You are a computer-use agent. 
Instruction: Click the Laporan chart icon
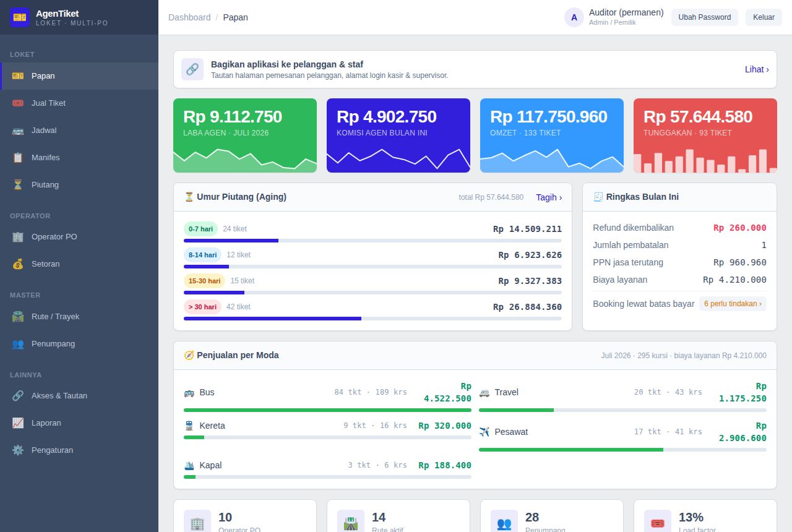coord(18,423)
